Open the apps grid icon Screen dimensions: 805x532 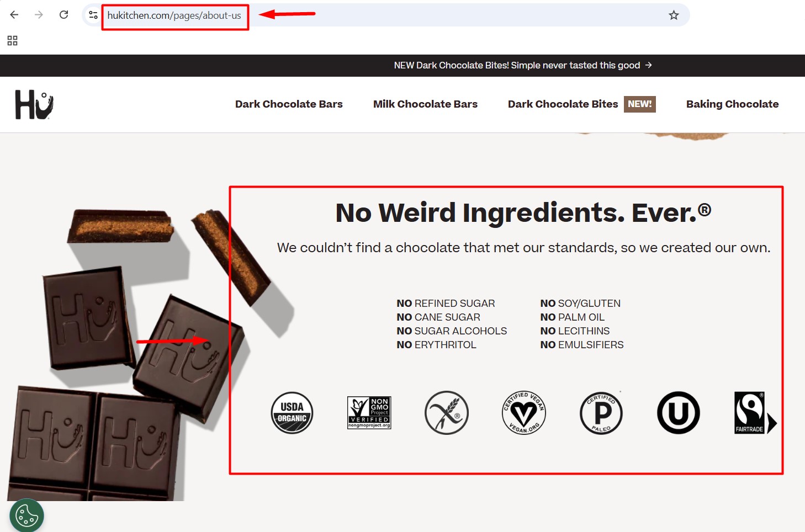click(x=12, y=40)
